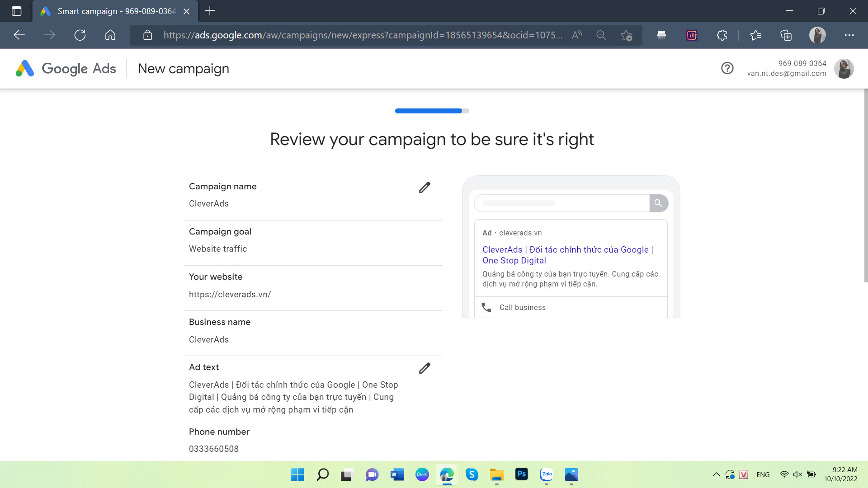Open the Chat app on the taskbar
The image size is (868, 488).
point(372,474)
